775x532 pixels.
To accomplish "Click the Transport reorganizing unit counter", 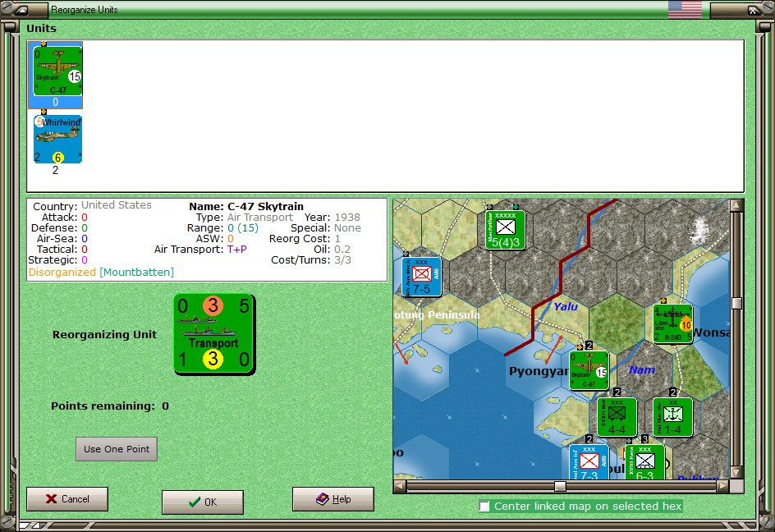I will pyautogui.click(x=214, y=334).
